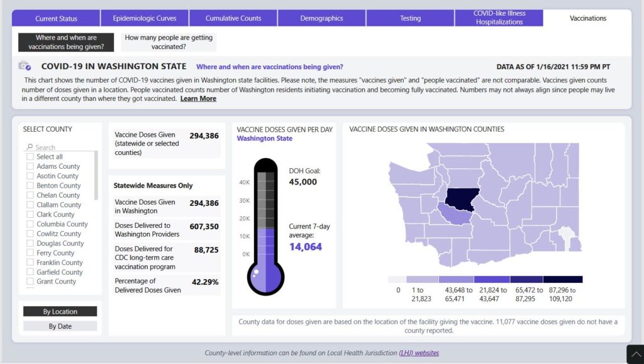Image resolution: width=644 pixels, height=364 pixels.
Task: Toggle the Asotin County checkbox
Action: pos(30,176)
